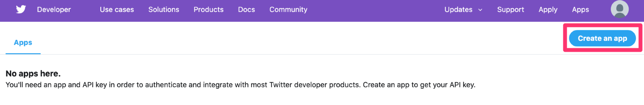Open the Use cases menu
The height and width of the screenshot is (105, 644).
click(x=117, y=10)
